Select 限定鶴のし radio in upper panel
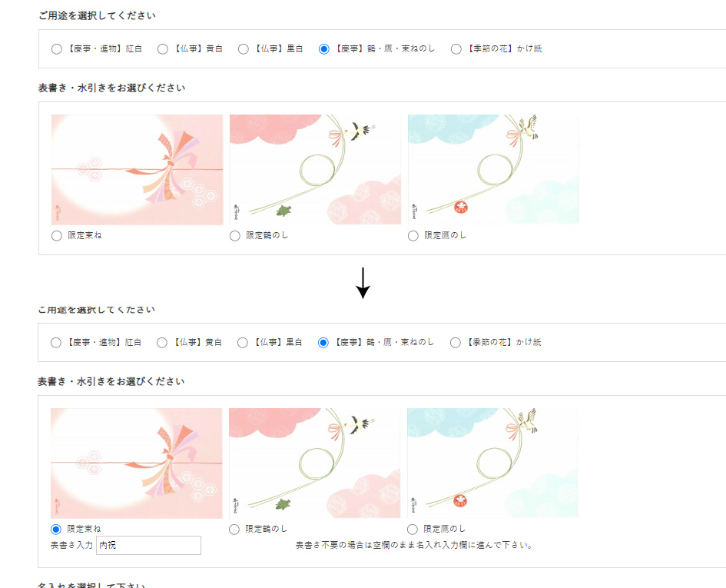The image size is (726, 588). 235,236
